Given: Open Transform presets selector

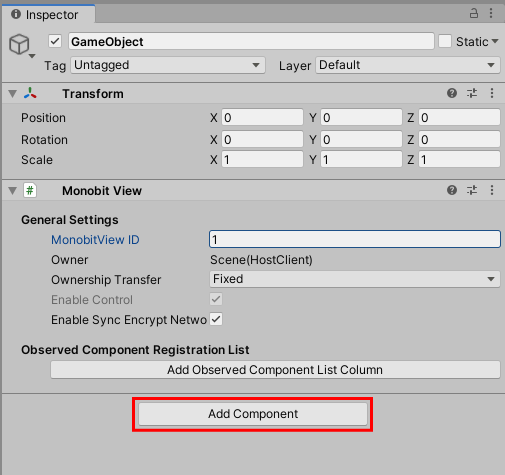Looking at the screenshot, I should pos(472,93).
